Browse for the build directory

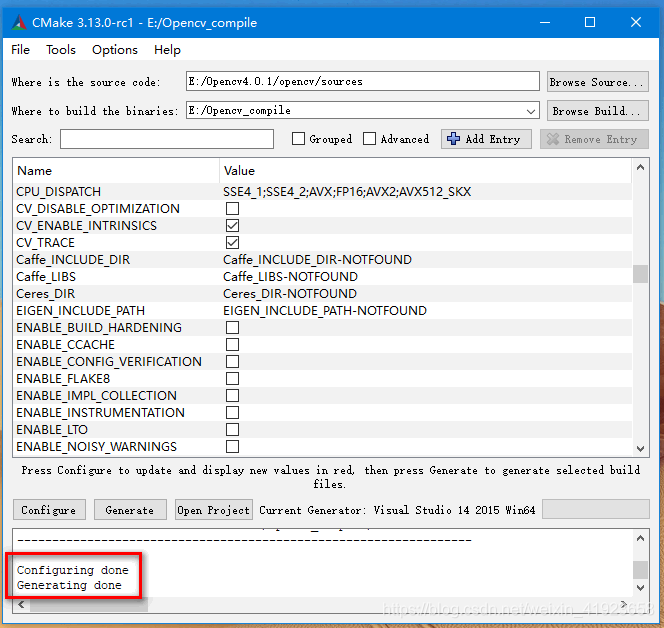pos(598,111)
